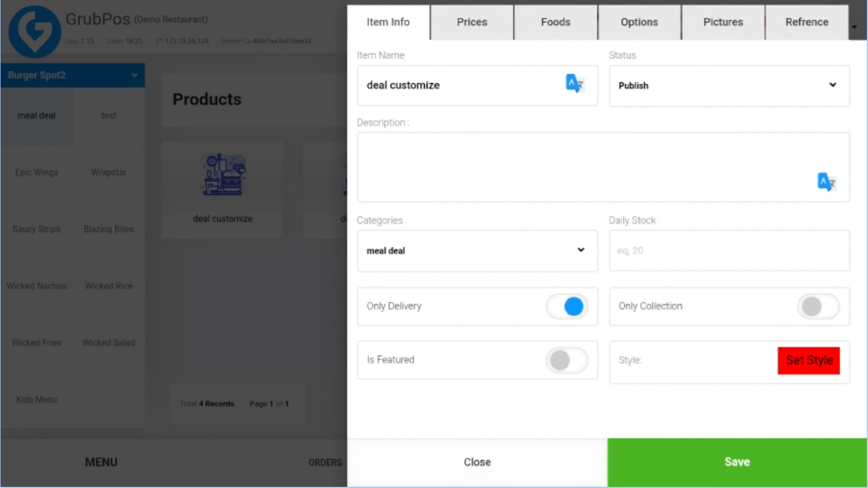Select the Wrapstar category

109,173
